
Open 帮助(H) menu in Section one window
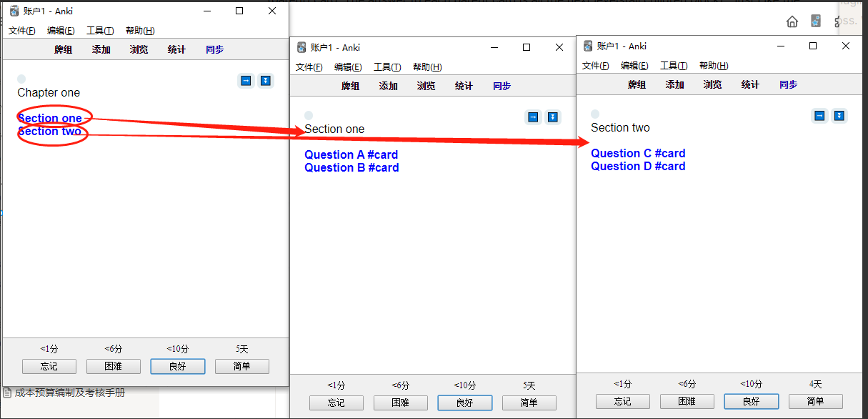point(427,67)
